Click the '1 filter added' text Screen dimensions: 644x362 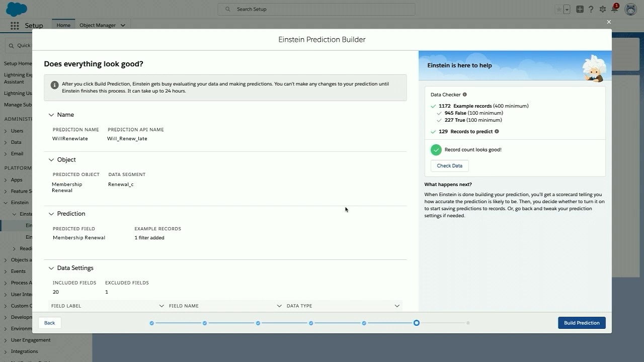click(x=149, y=238)
